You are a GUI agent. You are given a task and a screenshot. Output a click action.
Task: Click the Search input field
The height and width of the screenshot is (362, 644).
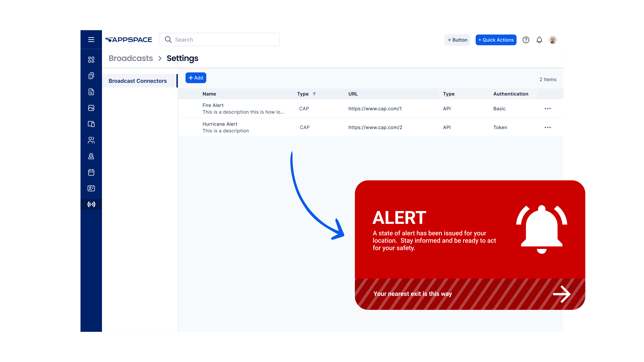(x=219, y=40)
